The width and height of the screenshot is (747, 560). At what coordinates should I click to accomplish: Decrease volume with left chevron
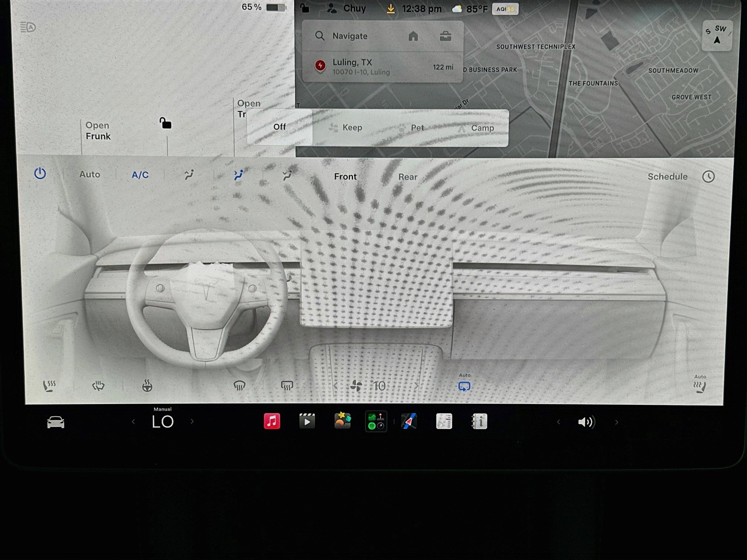click(x=558, y=422)
